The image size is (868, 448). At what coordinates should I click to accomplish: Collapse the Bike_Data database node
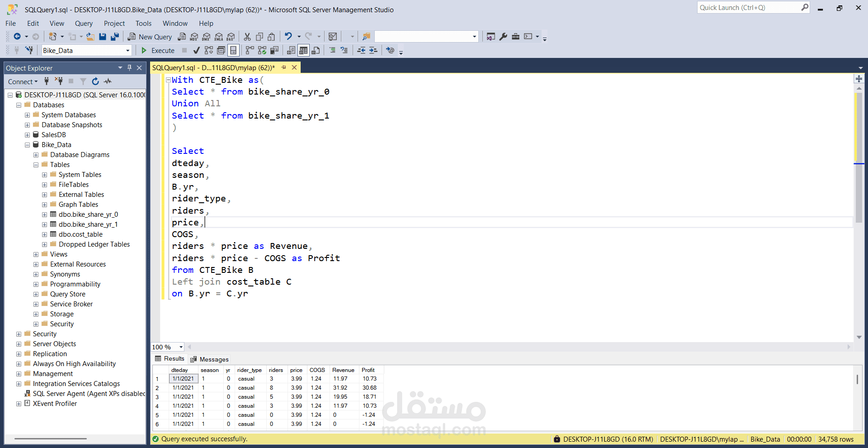(x=27, y=145)
